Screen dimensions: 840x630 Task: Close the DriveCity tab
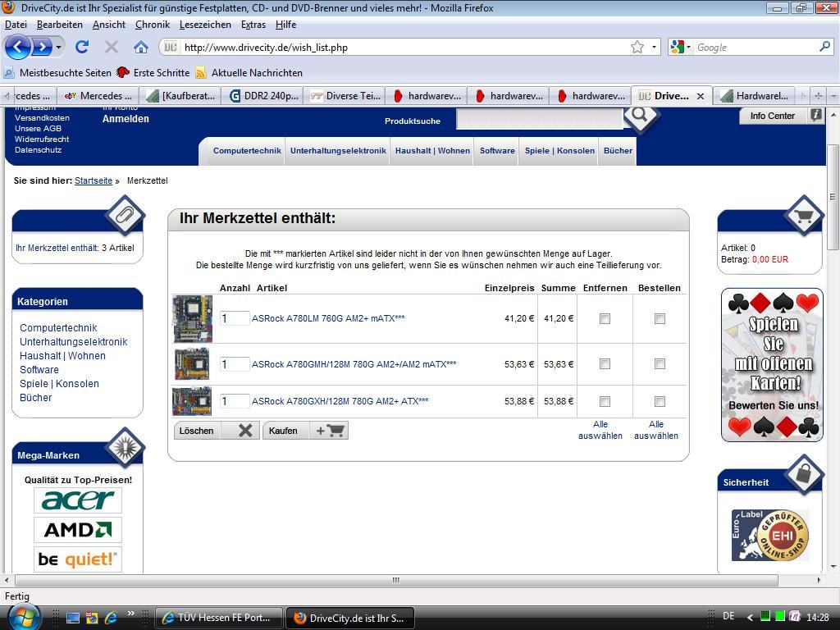(701, 97)
